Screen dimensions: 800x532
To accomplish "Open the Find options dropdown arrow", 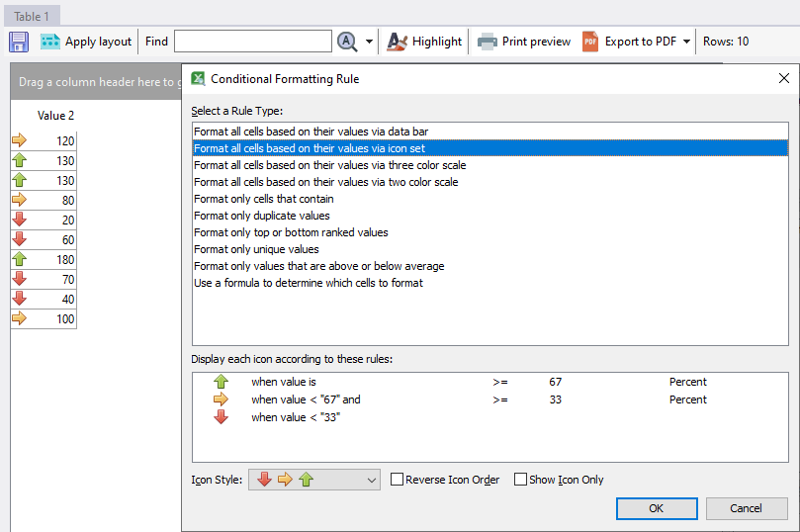I will (x=370, y=42).
